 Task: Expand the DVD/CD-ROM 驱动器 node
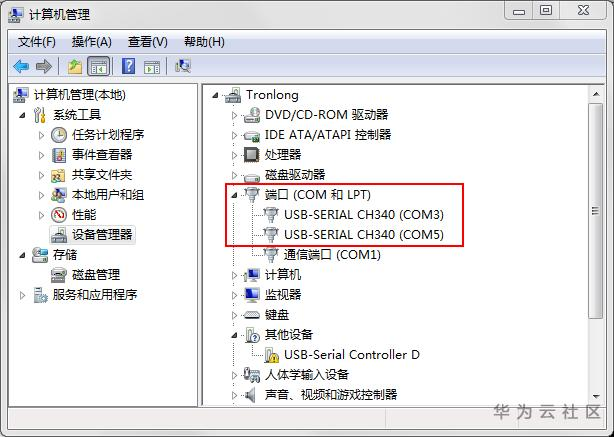[234, 115]
